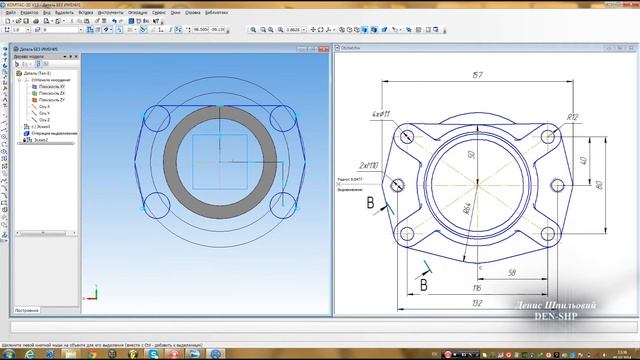The image size is (640, 360).
Task: Open Skype from the taskbar
Action: pos(153,354)
